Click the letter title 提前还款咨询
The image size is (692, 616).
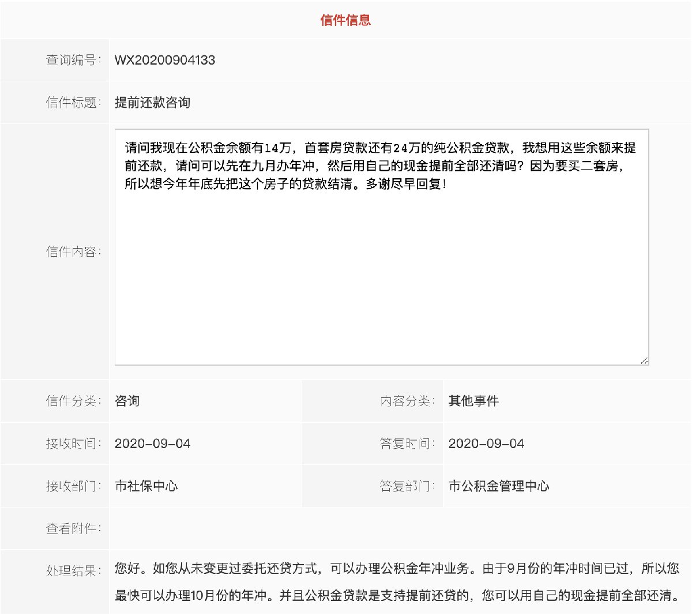[152, 103]
